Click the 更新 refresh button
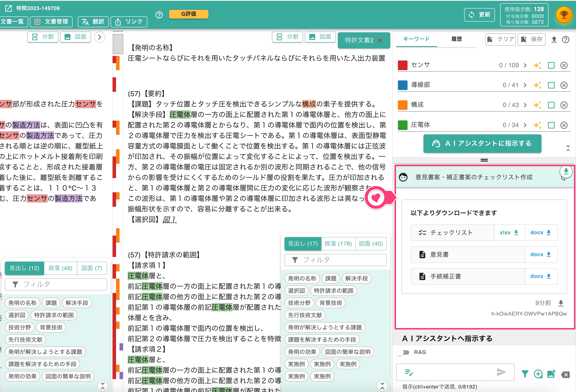This screenshot has height=392, width=576. coord(479,15)
